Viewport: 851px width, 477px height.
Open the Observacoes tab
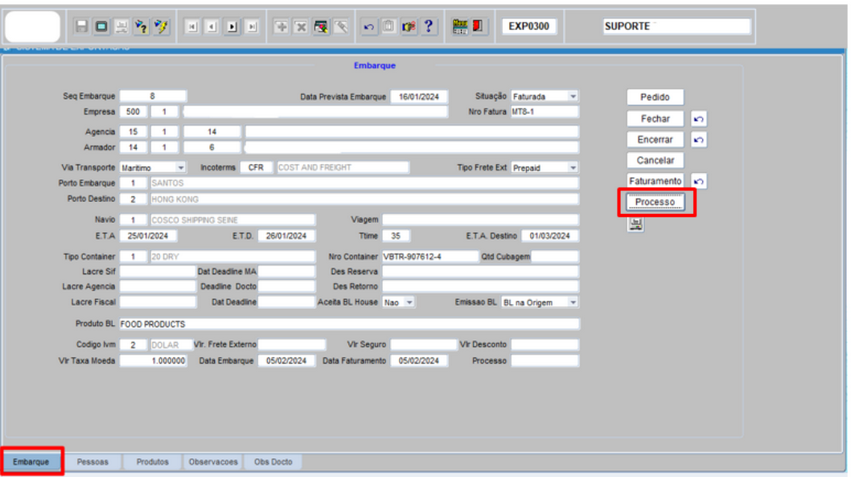click(213, 462)
